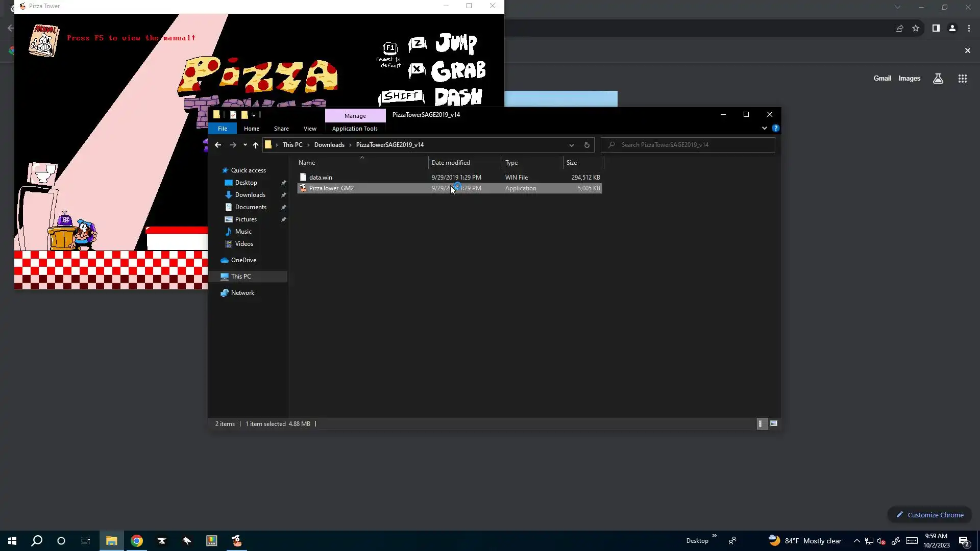Open recent locations dropdown arrow
980x551 pixels.
coord(245,145)
